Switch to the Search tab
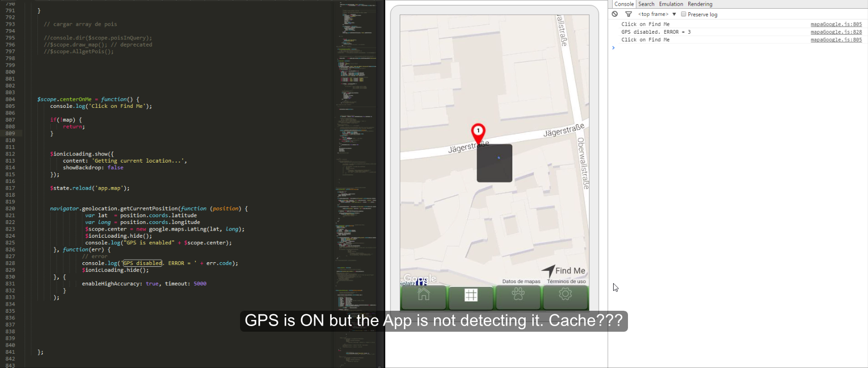The height and width of the screenshot is (368, 868). click(646, 4)
